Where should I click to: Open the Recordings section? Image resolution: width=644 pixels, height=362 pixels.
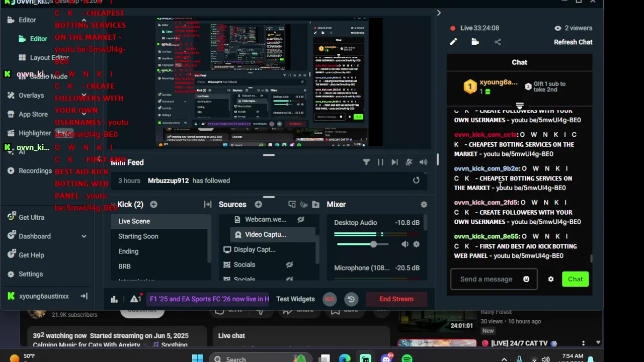[30, 170]
